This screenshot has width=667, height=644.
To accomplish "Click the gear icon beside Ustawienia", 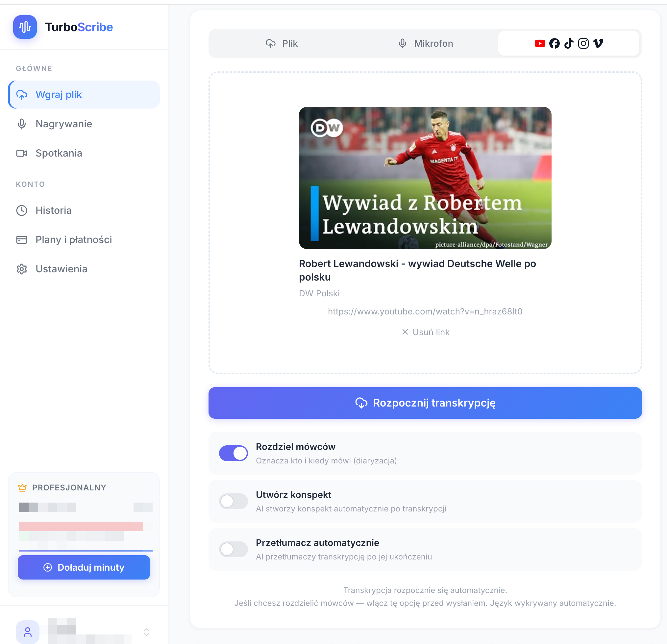I will point(22,269).
